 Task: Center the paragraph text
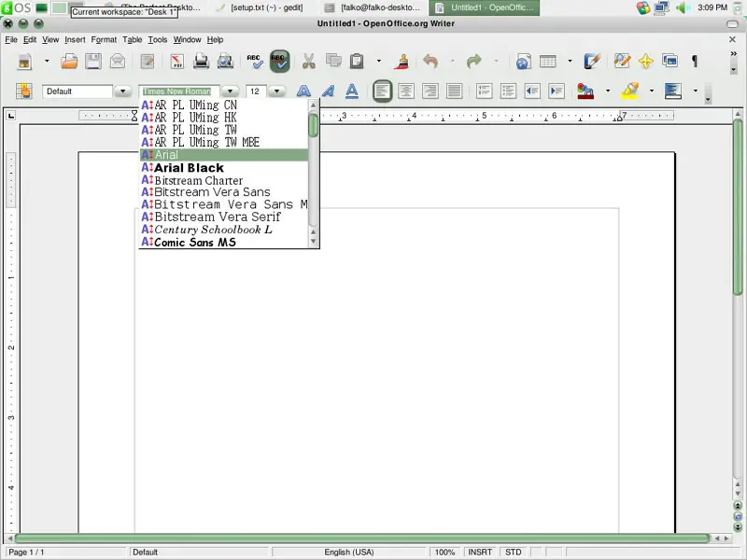point(406,91)
